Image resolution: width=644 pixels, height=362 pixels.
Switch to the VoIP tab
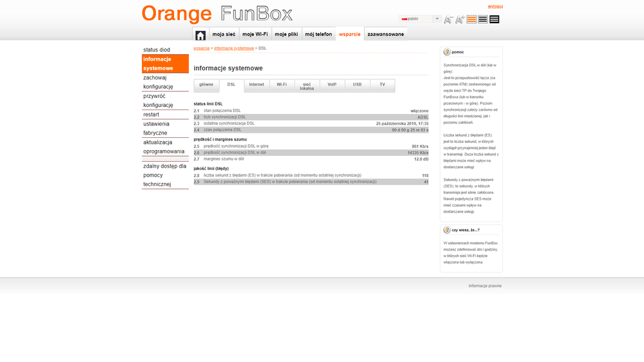pyautogui.click(x=332, y=86)
